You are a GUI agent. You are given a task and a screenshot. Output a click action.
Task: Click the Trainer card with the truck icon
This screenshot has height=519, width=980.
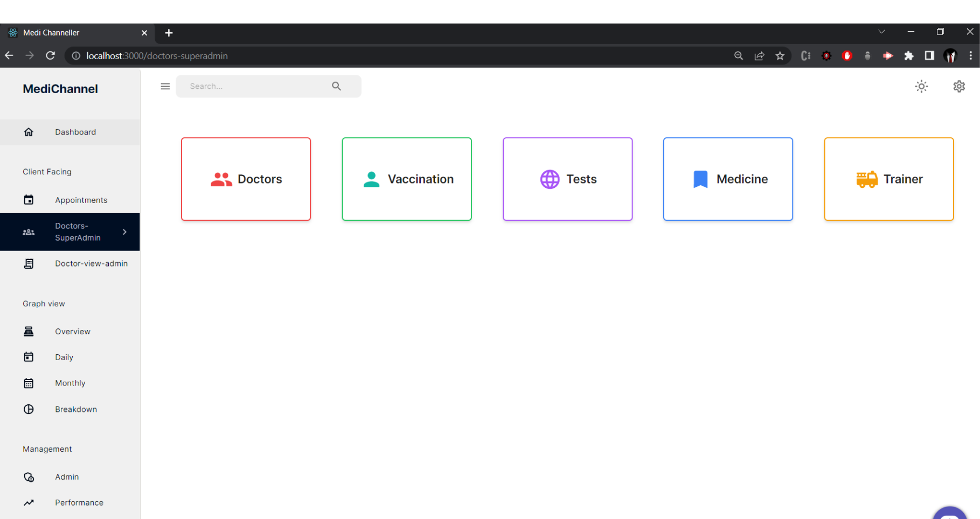888,179
